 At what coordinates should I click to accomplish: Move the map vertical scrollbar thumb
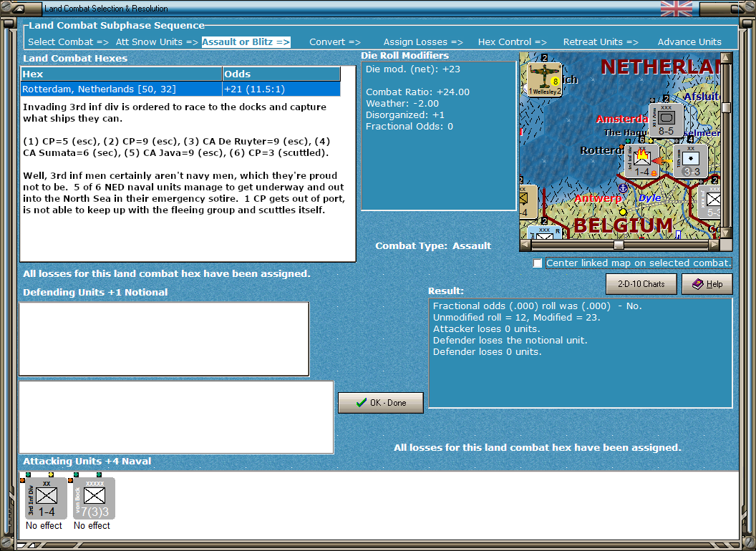(726, 107)
